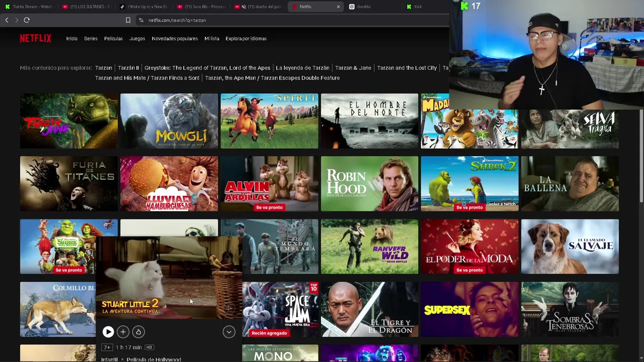This screenshot has height=362, width=644.
Task: Expand more info chevron on preview card
Action: point(229,332)
